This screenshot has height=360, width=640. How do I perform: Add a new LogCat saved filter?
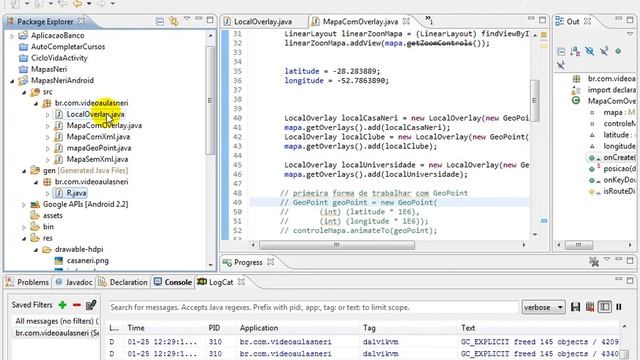click(62, 304)
